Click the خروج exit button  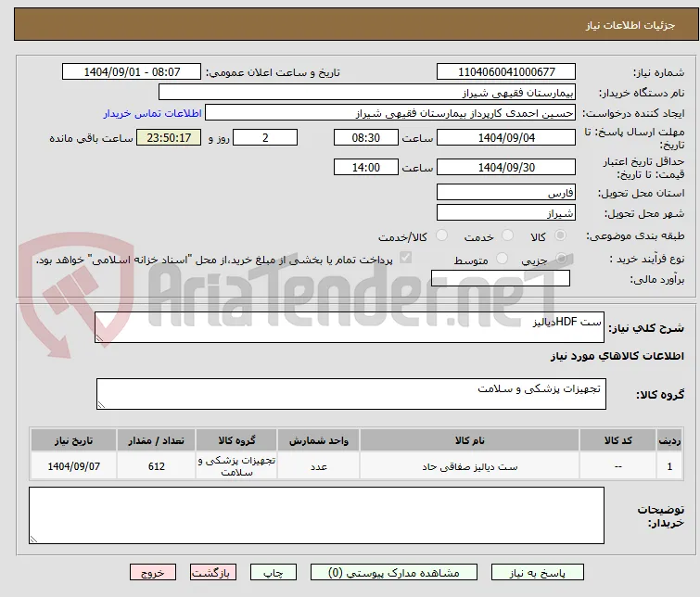click(153, 573)
